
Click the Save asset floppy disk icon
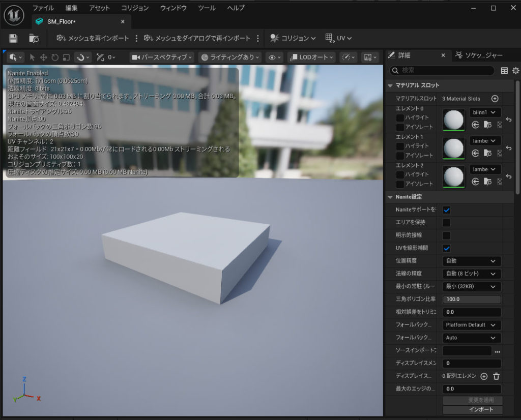coord(13,38)
